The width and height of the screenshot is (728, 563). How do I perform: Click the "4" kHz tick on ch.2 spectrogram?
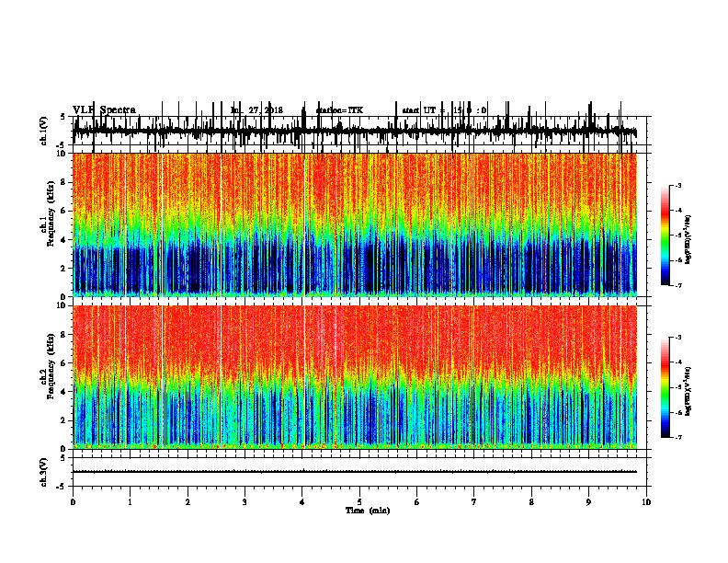pyautogui.click(x=63, y=392)
